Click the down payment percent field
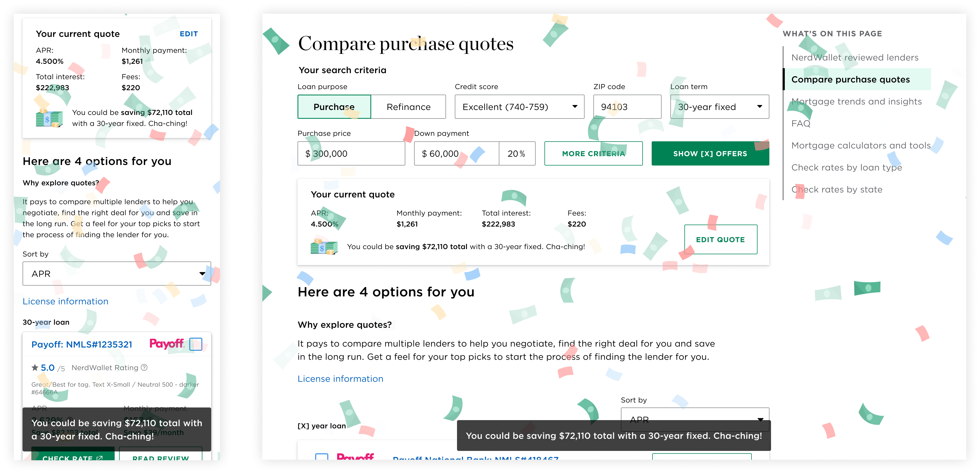The width and height of the screenshot is (980, 474). 517,154
